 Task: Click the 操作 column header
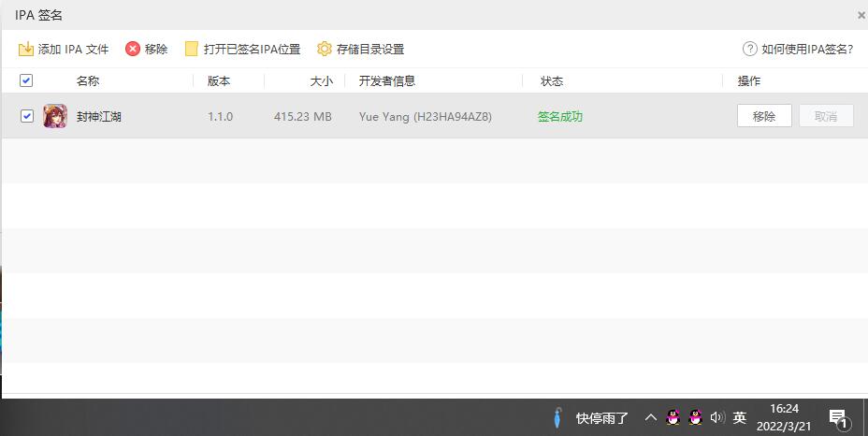pyautogui.click(x=749, y=80)
